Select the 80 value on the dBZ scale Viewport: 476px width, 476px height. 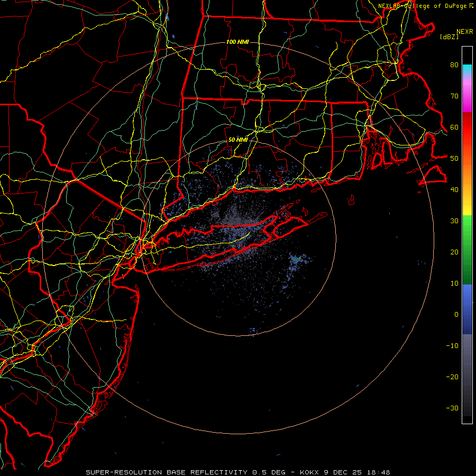coord(454,65)
